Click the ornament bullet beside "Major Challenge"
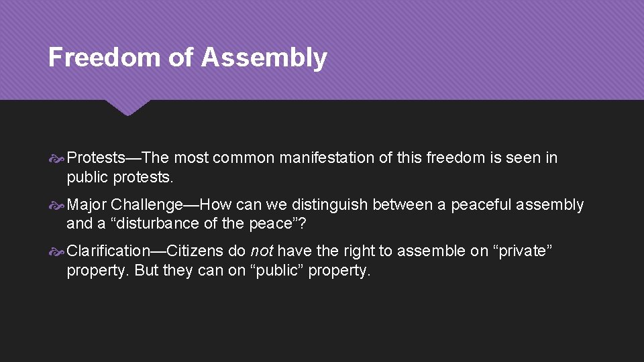The image size is (644, 362). tap(56, 205)
